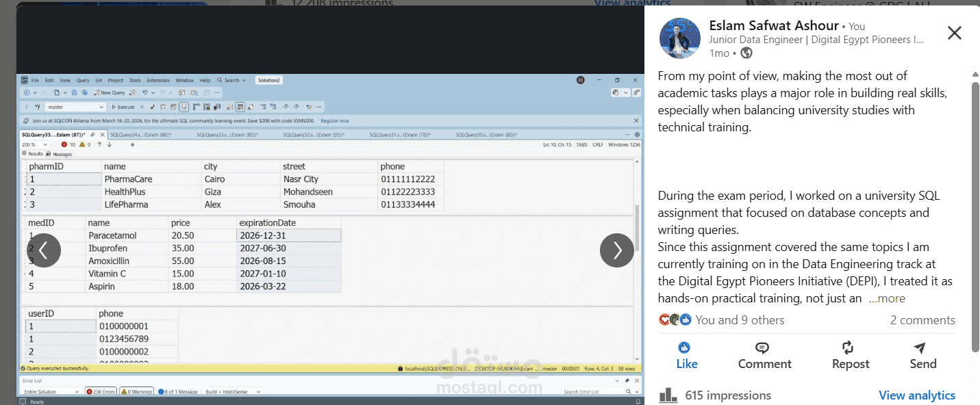980x405 pixels.
Task: Click the Results to File icon
Action: [251, 107]
